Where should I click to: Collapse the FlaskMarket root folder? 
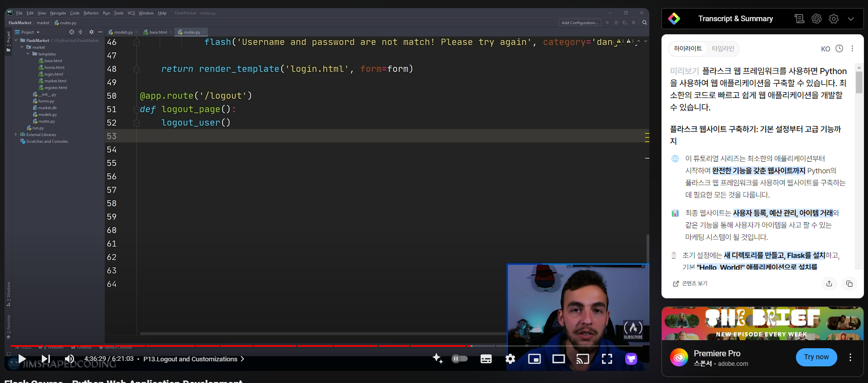click(x=16, y=40)
